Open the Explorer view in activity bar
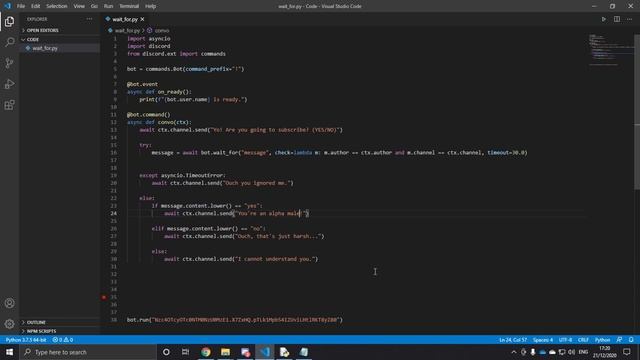Viewport: 640px width, 360px height. (x=9, y=21)
